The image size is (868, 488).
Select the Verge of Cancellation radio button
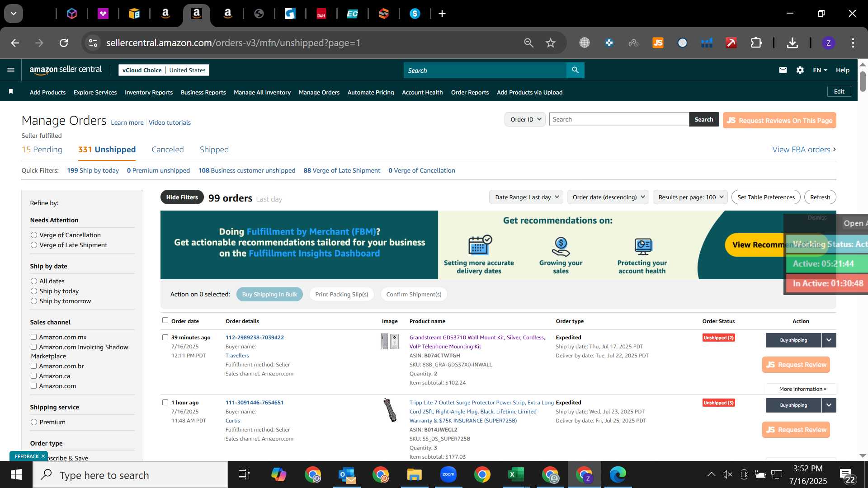34,235
